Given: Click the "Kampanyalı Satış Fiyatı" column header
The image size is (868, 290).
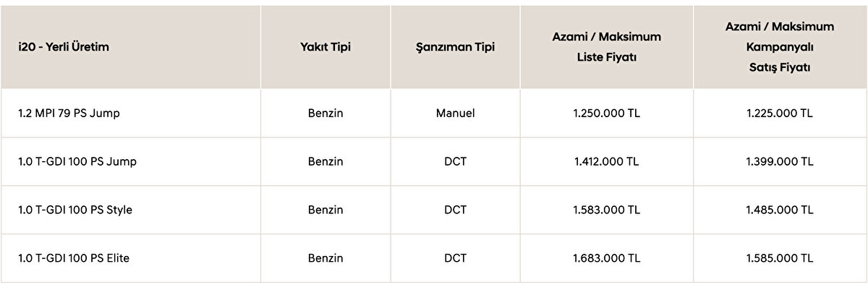Looking at the screenshot, I should [780, 47].
